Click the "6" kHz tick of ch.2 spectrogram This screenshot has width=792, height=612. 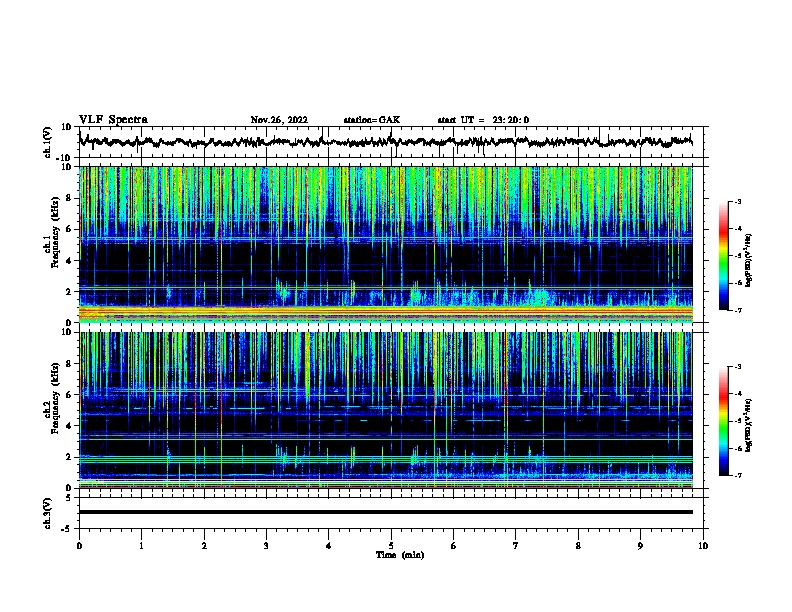click(69, 395)
